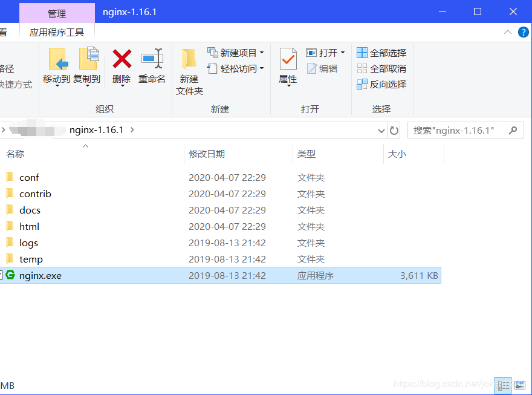Click the Copy to icon
The height and width of the screenshot is (395, 532).
pyautogui.click(x=88, y=58)
